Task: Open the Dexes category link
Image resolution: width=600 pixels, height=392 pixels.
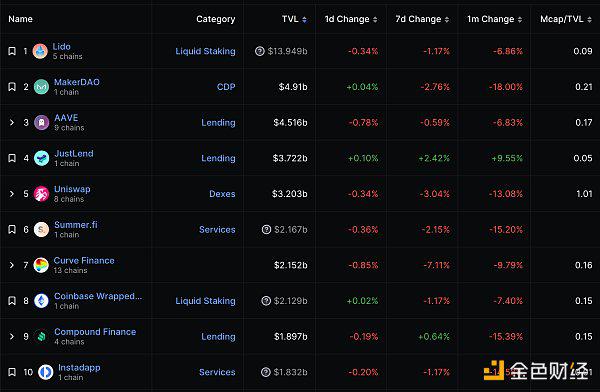Action: [222, 194]
